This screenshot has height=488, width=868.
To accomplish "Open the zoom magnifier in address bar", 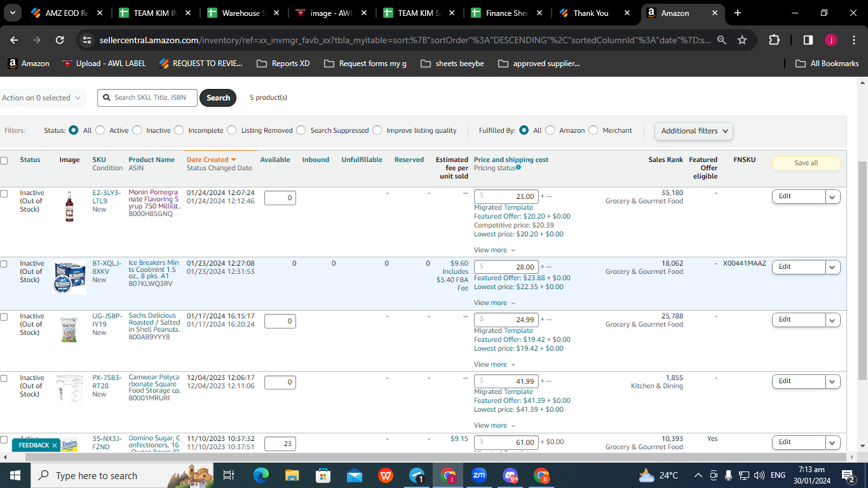I will coord(722,40).
